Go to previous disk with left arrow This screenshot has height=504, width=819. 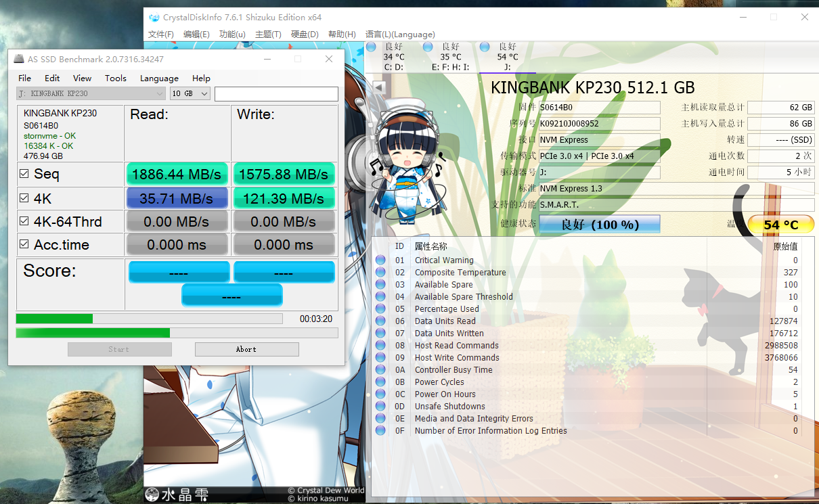coord(378,87)
